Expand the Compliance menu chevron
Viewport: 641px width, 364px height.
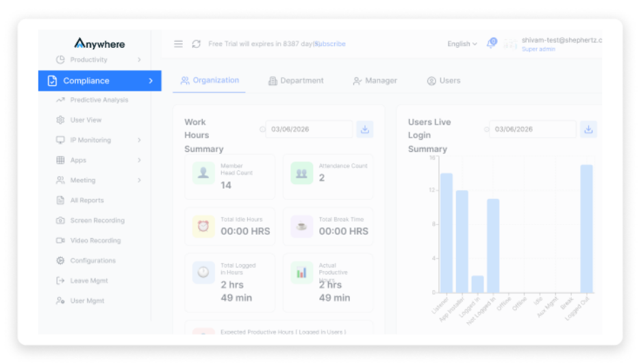click(x=151, y=81)
